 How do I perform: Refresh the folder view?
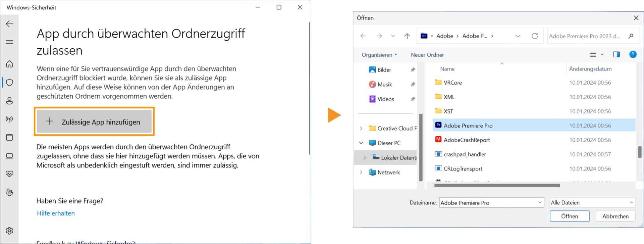coord(535,36)
